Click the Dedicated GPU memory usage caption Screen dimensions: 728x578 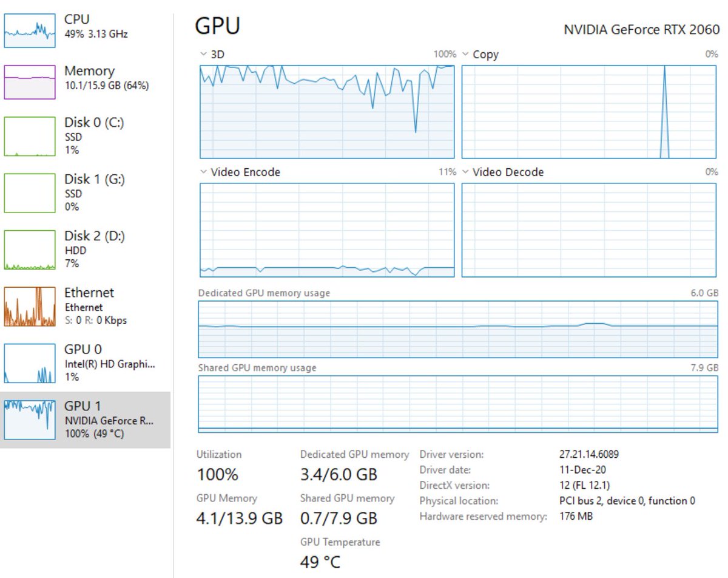click(264, 293)
